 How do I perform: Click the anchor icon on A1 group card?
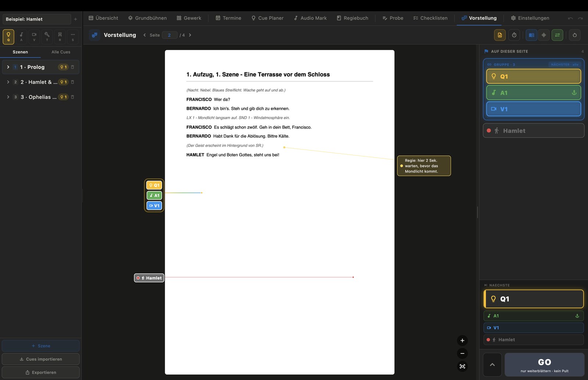pos(574,93)
